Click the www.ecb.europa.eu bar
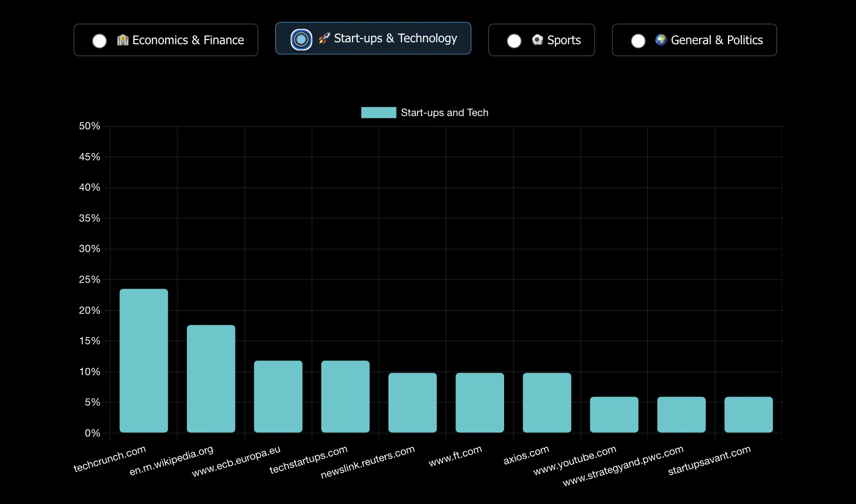This screenshot has height=504, width=856. point(278,397)
